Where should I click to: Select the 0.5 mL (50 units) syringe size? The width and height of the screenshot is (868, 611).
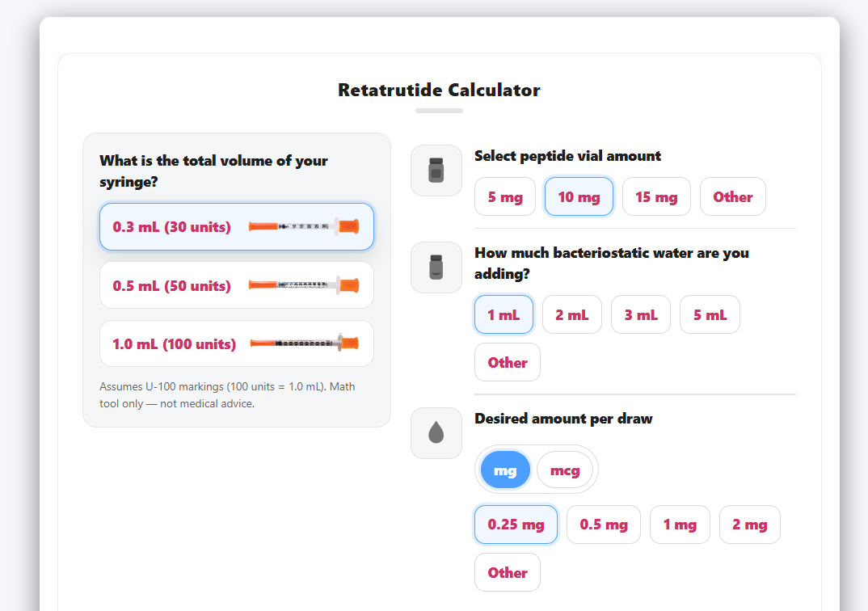(236, 284)
